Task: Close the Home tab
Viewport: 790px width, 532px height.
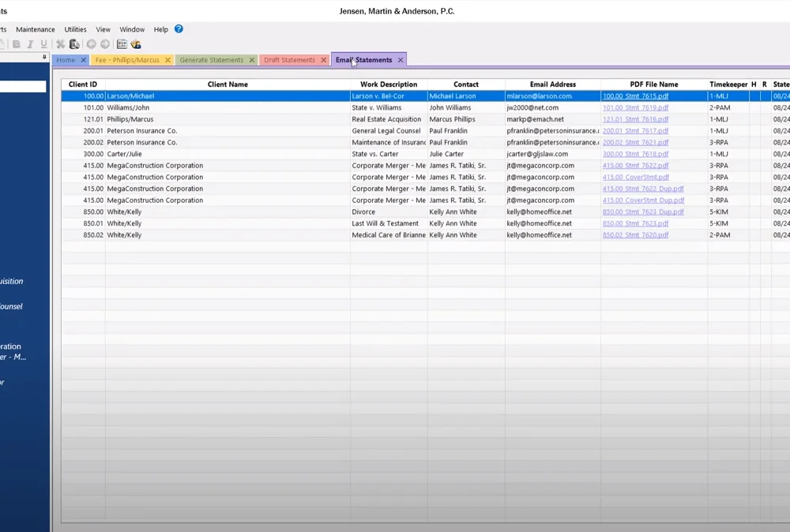Action: [x=84, y=60]
